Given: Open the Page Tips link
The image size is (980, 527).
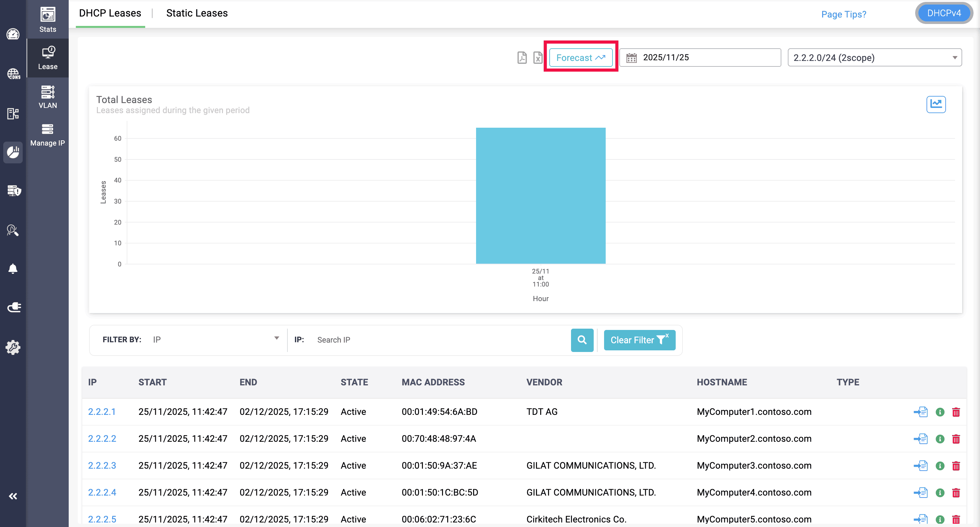Looking at the screenshot, I should click(x=844, y=14).
